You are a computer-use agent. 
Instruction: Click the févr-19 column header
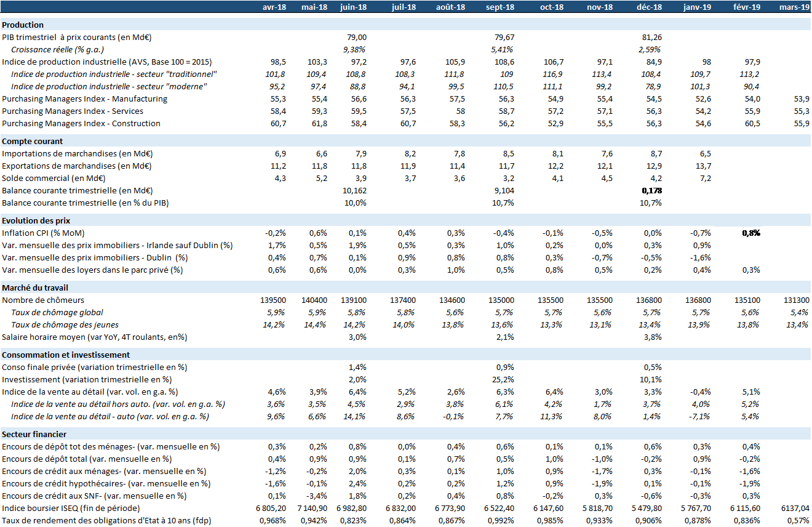[747, 7]
